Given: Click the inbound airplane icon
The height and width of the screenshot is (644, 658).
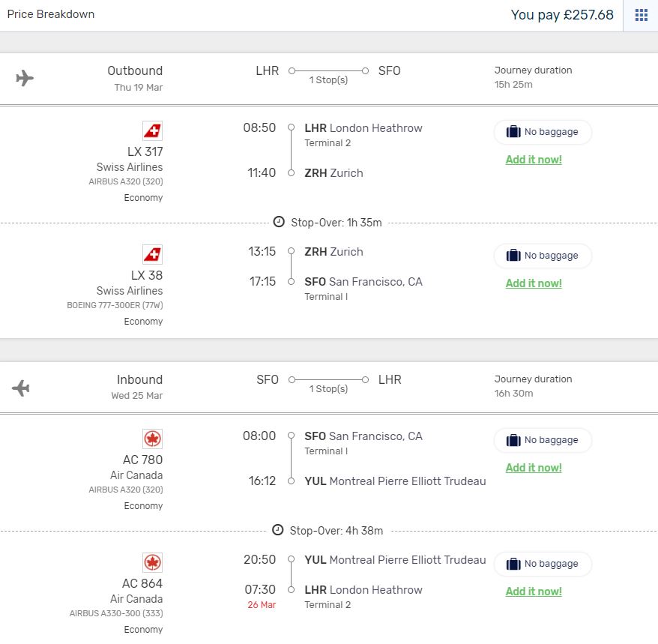Looking at the screenshot, I should (x=20, y=388).
